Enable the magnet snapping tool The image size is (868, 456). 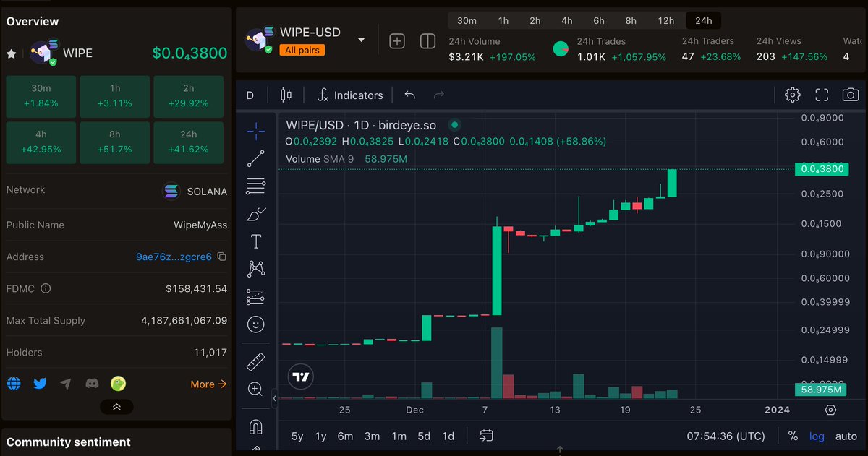255,426
